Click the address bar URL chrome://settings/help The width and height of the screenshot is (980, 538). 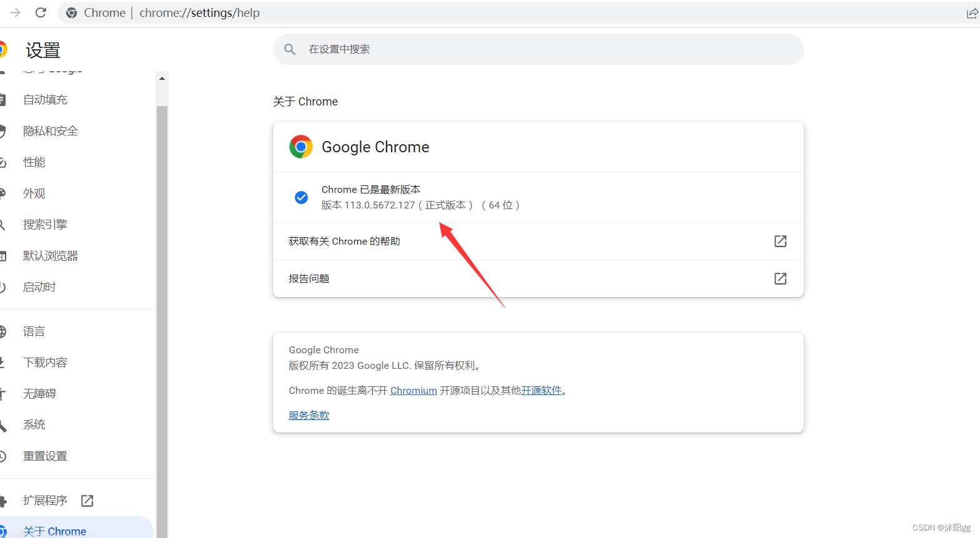pos(199,12)
